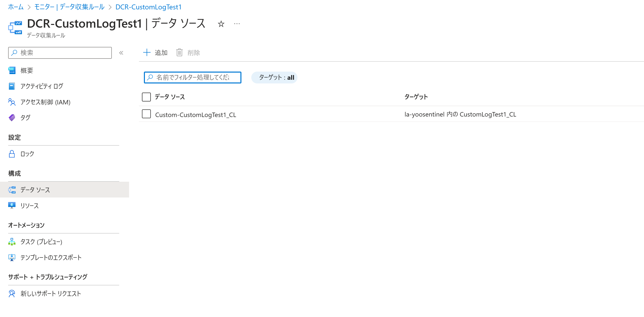The image size is (644, 317).
Task: Open アクセス制御 (IAM) page
Action: point(45,102)
